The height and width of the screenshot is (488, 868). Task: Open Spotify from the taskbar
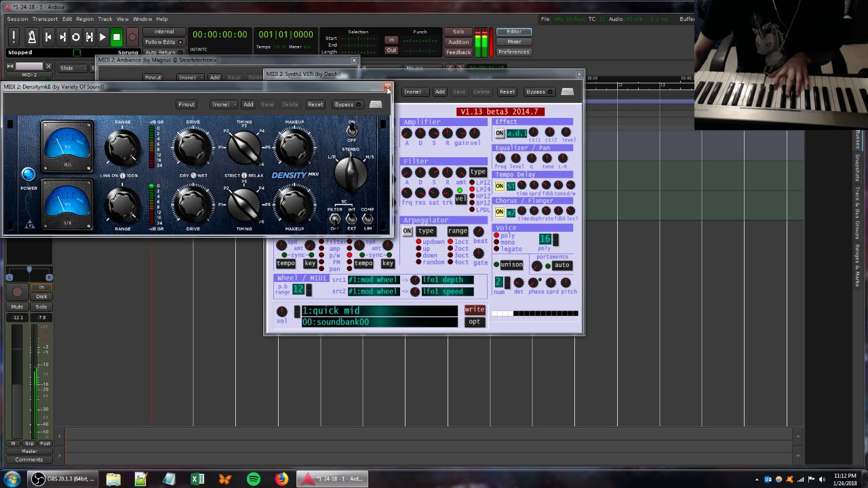point(253,479)
